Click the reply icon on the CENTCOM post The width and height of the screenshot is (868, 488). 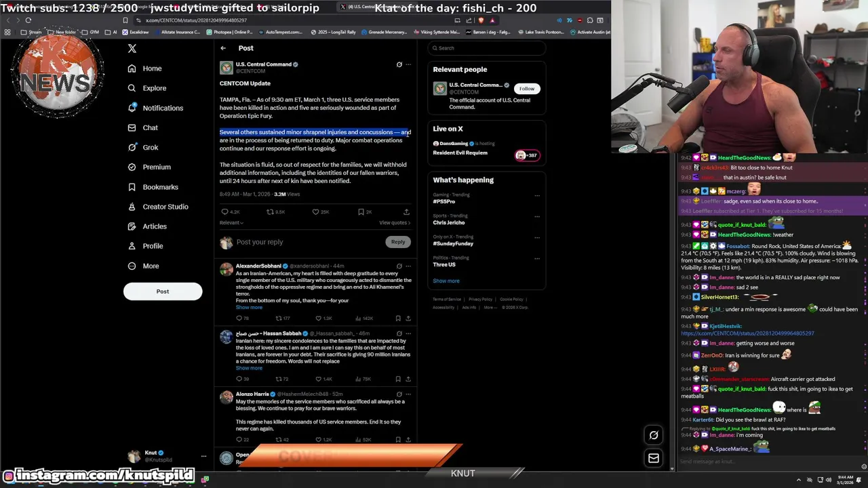(x=225, y=212)
